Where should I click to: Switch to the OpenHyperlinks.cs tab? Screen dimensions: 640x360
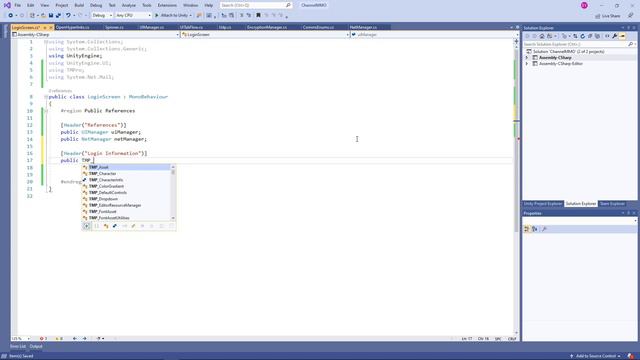tap(73, 27)
